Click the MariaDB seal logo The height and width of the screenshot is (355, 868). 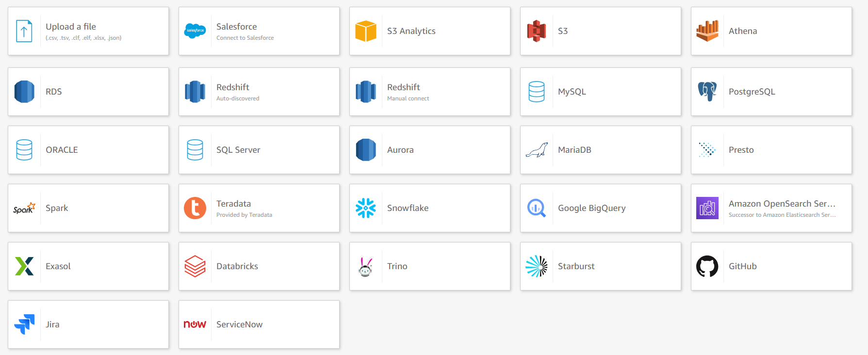pyautogui.click(x=537, y=150)
